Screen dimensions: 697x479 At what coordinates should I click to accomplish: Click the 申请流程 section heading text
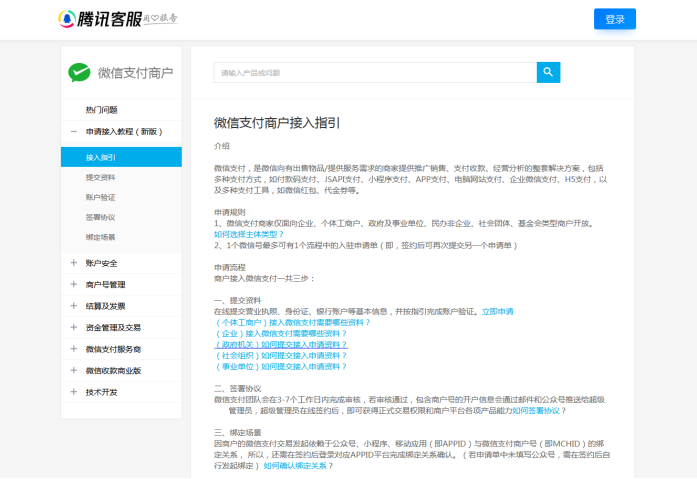coord(230,267)
